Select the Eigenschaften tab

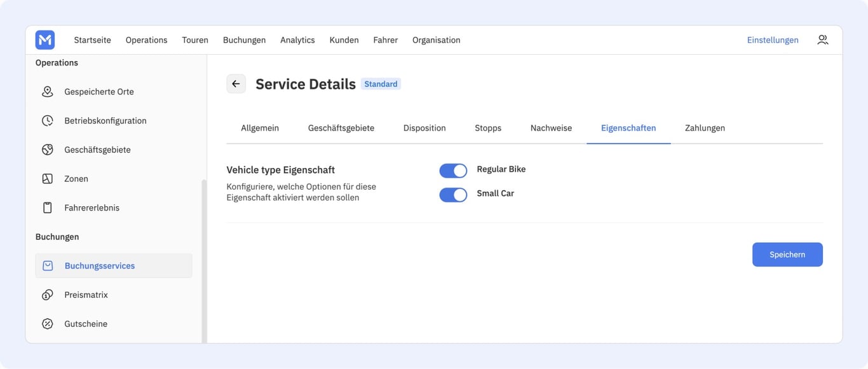[x=628, y=128]
